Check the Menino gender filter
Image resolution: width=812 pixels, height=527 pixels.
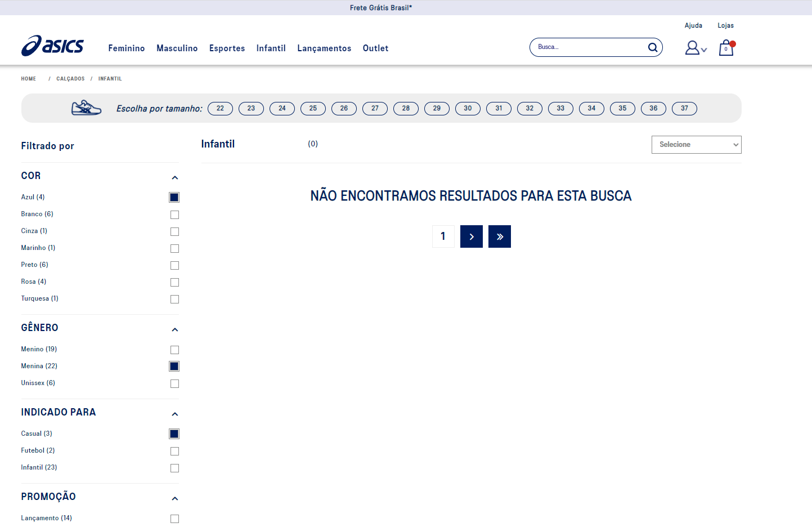pos(174,350)
